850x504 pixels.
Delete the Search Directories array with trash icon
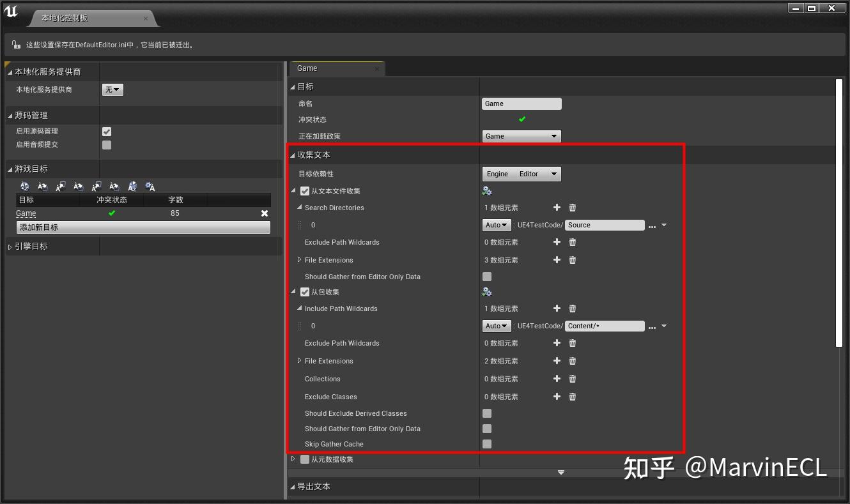click(572, 208)
